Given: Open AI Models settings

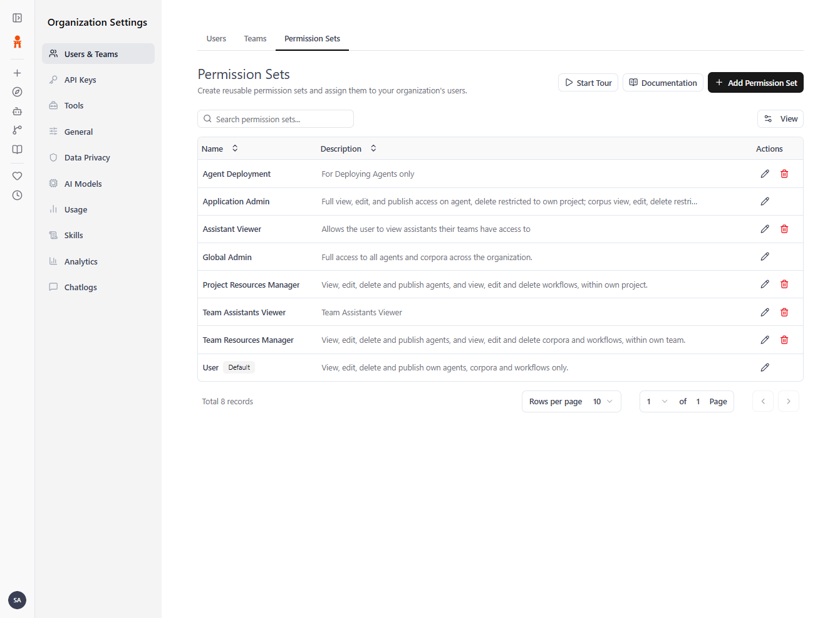Looking at the screenshot, I should 98,184.
